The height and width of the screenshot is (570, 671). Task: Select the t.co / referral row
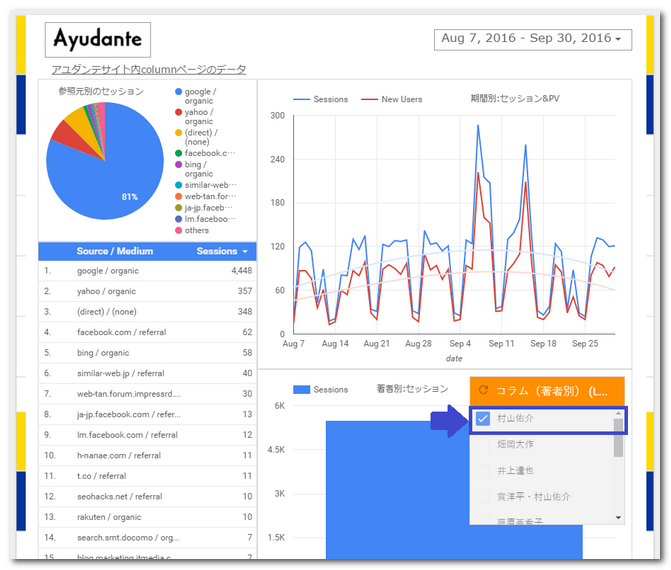148,476
